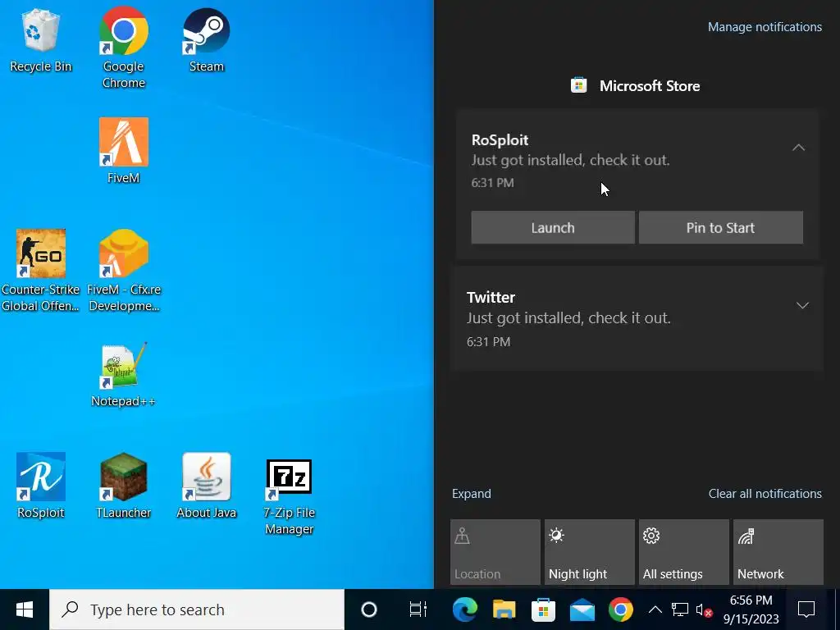Launch Microsoft Edge from the taskbar

point(464,609)
